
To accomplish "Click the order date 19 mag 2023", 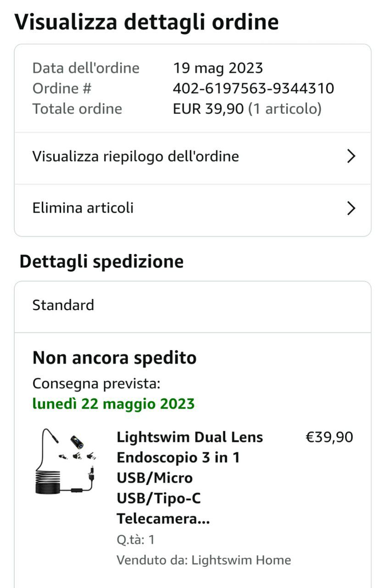I will pyautogui.click(x=218, y=68).
